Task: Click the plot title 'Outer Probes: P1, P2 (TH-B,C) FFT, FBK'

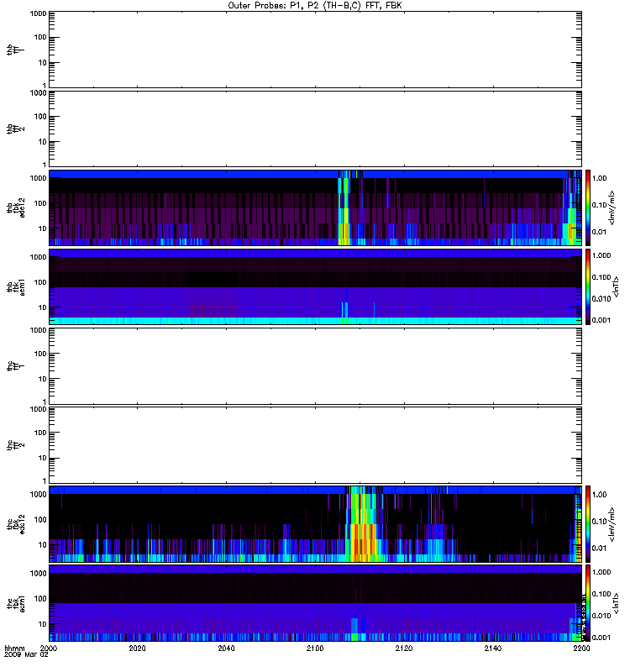Action: pyautogui.click(x=315, y=6)
